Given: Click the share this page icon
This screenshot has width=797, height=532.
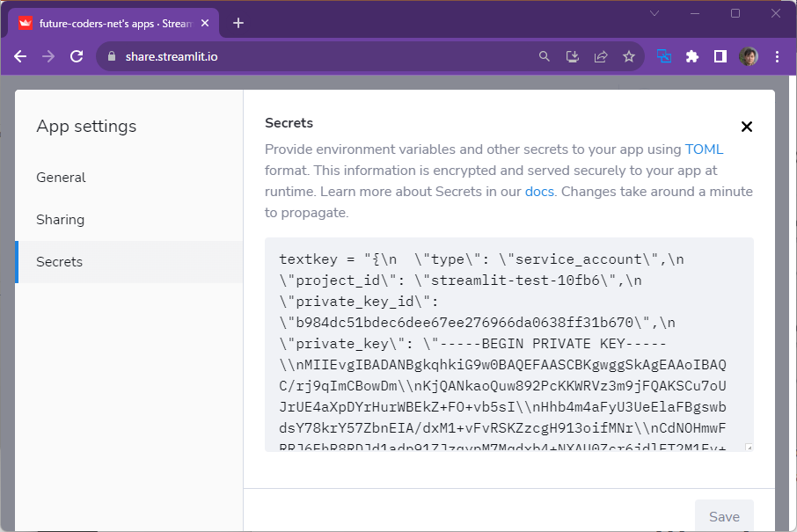Looking at the screenshot, I should tap(601, 56).
